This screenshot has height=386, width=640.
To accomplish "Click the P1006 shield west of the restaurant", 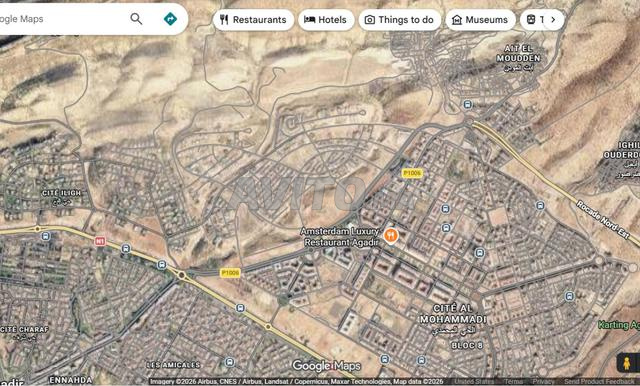I will (x=230, y=273).
